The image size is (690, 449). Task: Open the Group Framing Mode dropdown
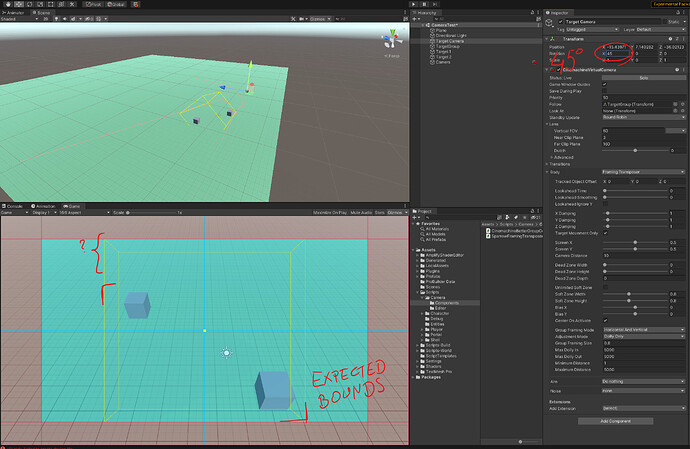[x=642, y=328]
